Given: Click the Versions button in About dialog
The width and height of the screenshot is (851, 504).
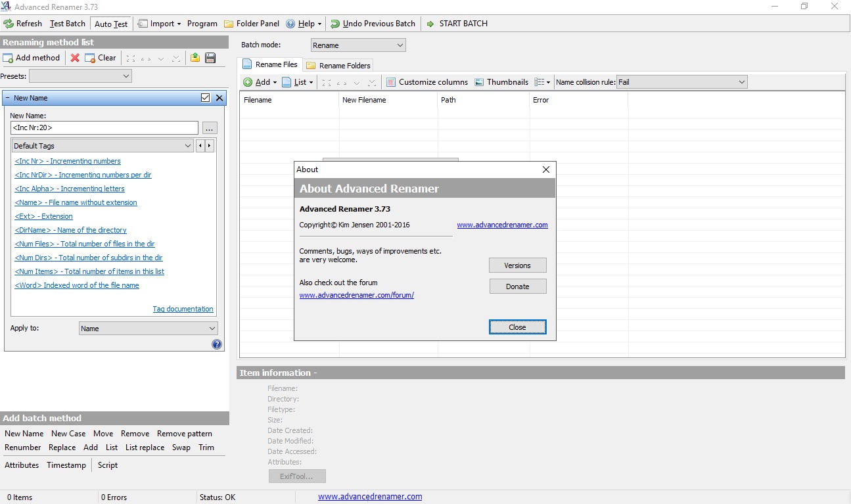Looking at the screenshot, I should click(518, 265).
